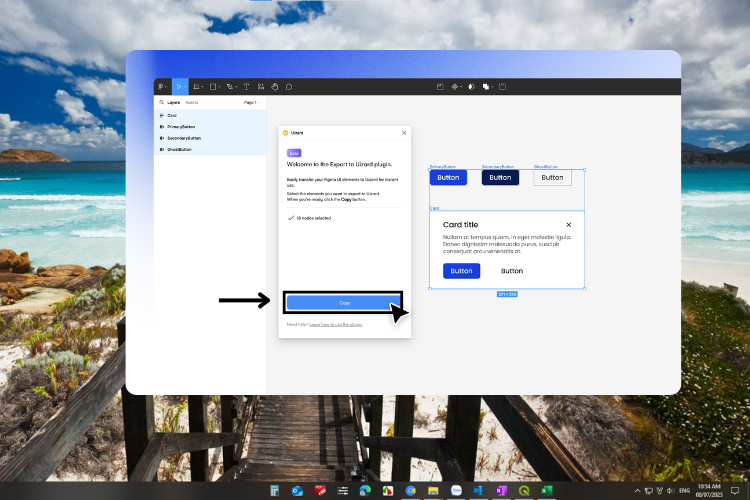This screenshot has width=750, height=500.
Task: Click the ENG language indicator
Action: [684, 490]
